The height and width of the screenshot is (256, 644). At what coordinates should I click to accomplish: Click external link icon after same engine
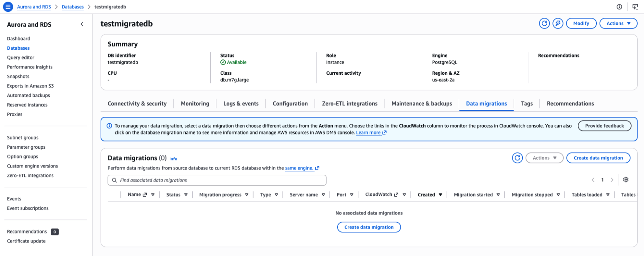pyautogui.click(x=317, y=168)
